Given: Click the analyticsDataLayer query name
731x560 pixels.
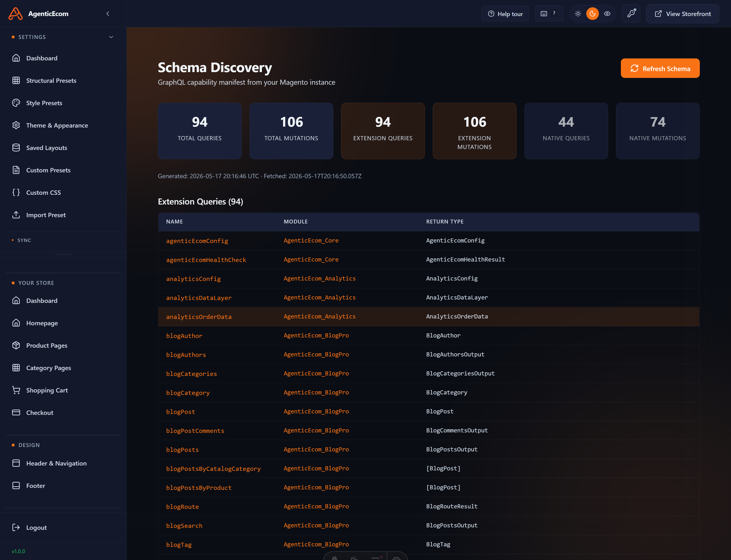Looking at the screenshot, I should pyautogui.click(x=199, y=298).
